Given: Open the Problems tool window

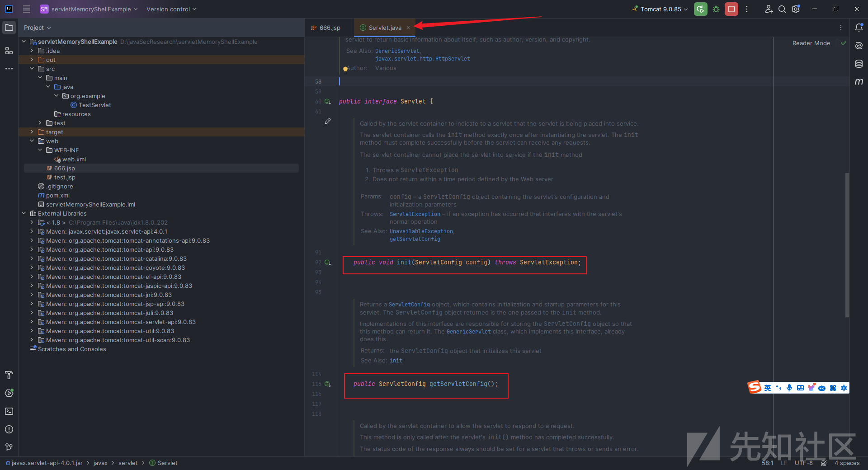Looking at the screenshot, I should coord(9,429).
